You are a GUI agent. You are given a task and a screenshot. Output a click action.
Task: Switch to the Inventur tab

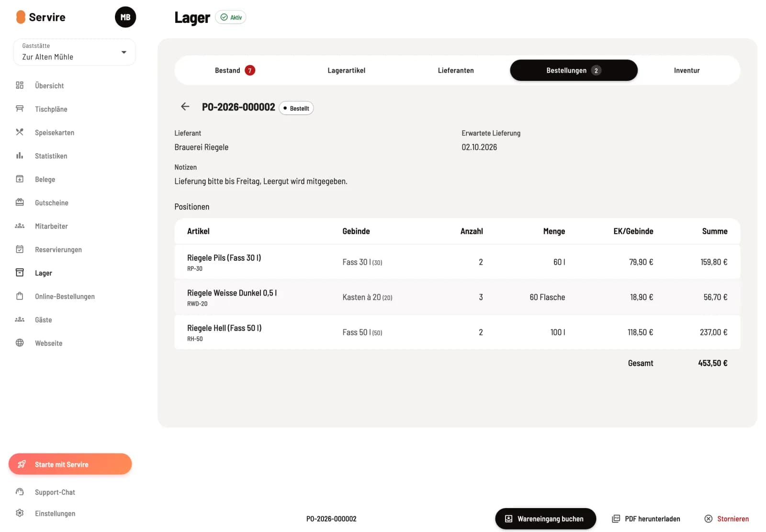[x=687, y=70]
